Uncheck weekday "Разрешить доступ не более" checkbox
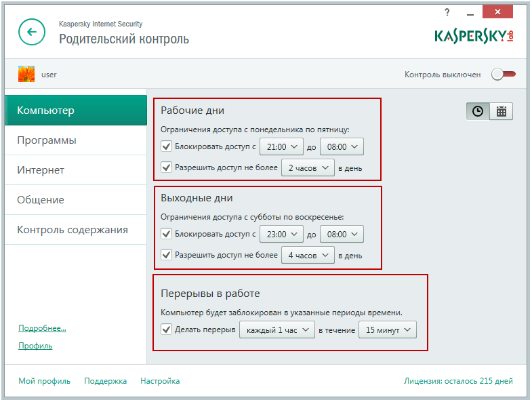This screenshot has width=532, height=400. coord(166,167)
